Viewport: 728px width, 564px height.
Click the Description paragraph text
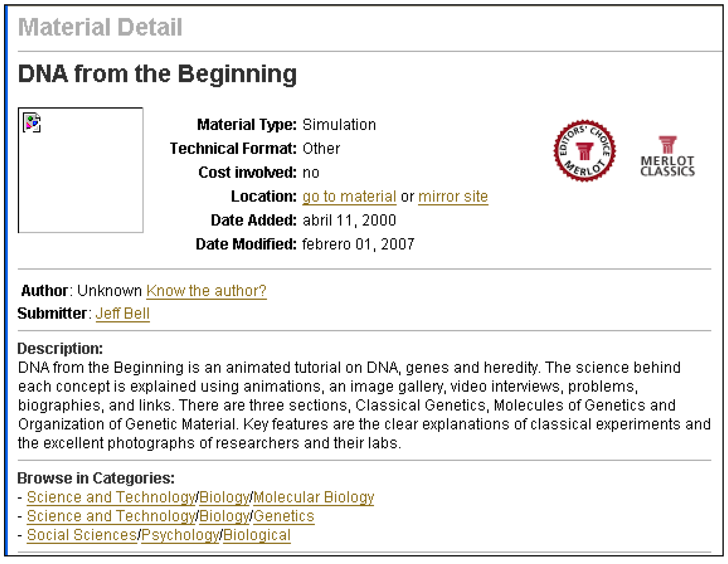click(x=364, y=405)
